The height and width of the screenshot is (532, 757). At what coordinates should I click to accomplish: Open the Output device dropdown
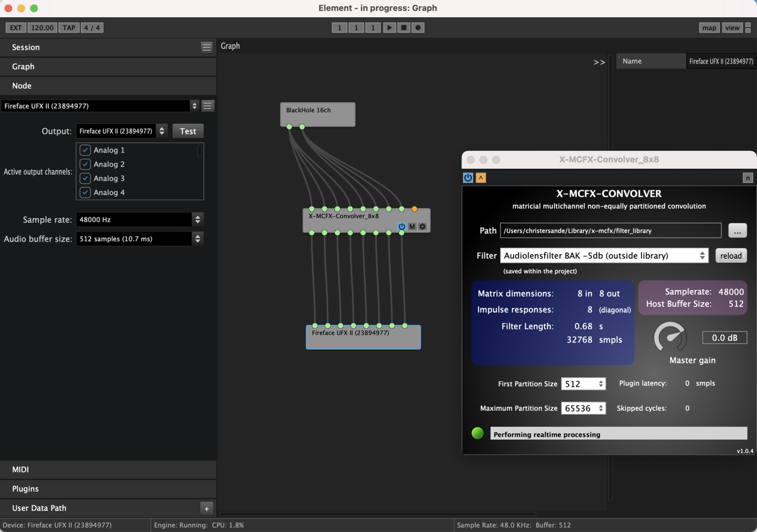pos(122,131)
